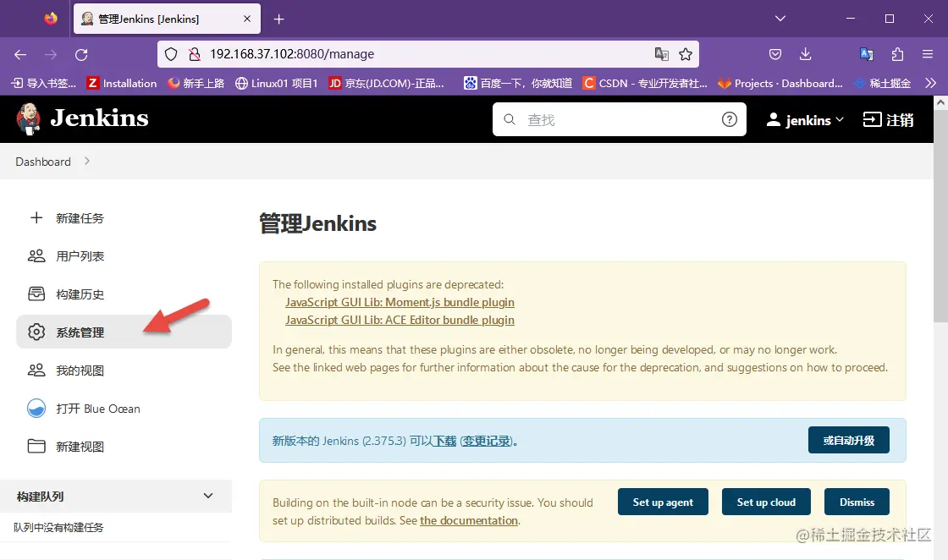Open the 新手上路 bookmark
This screenshot has width=948, height=560.
click(x=196, y=84)
